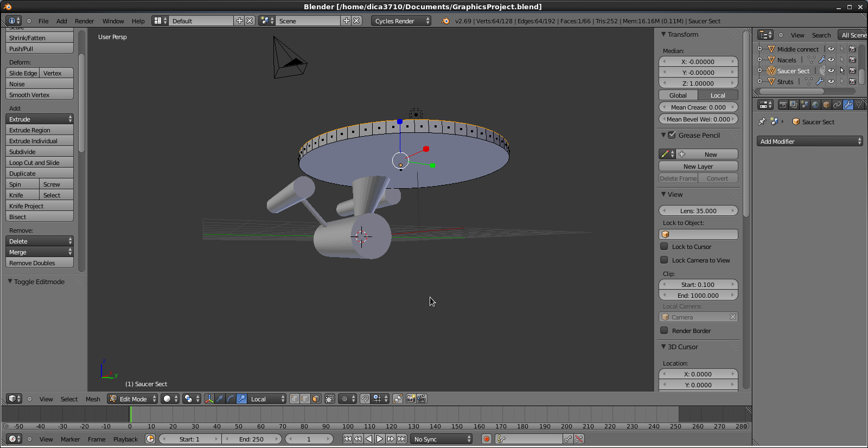Collapse the Transform panel
The image size is (868, 448).
tap(663, 34)
